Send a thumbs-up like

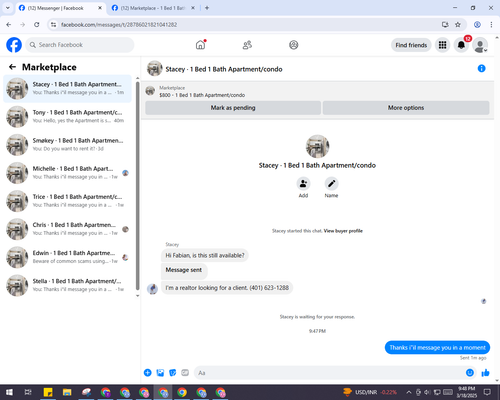point(485,373)
